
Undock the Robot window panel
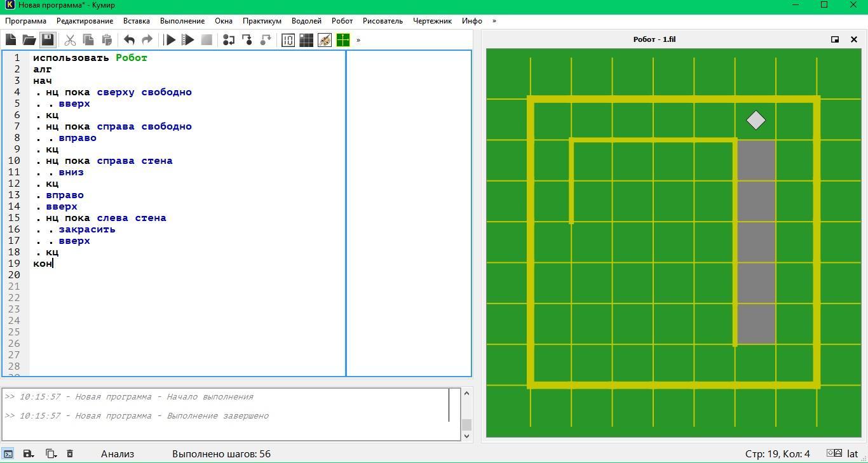pyautogui.click(x=835, y=39)
